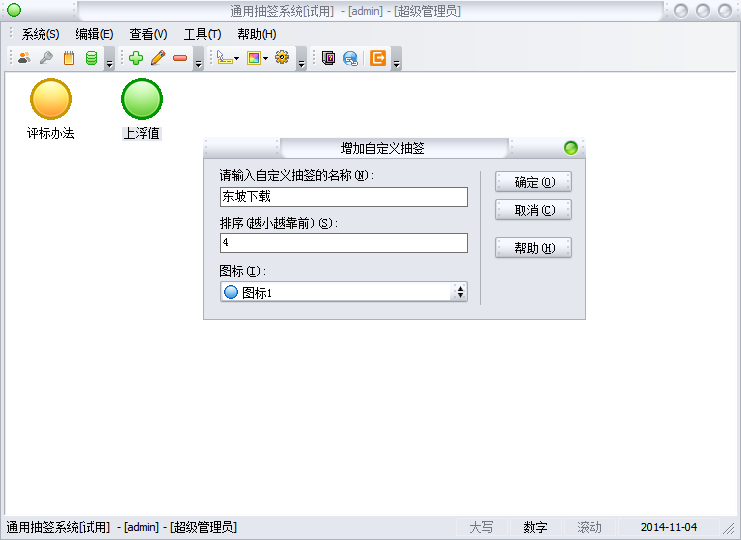Select the 上浮值 green circle icon
Image resolution: width=741 pixels, height=540 pixels.
[142, 99]
